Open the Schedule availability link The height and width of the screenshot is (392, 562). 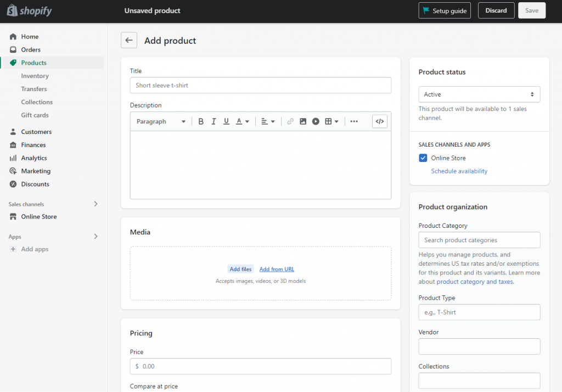coord(459,171)
